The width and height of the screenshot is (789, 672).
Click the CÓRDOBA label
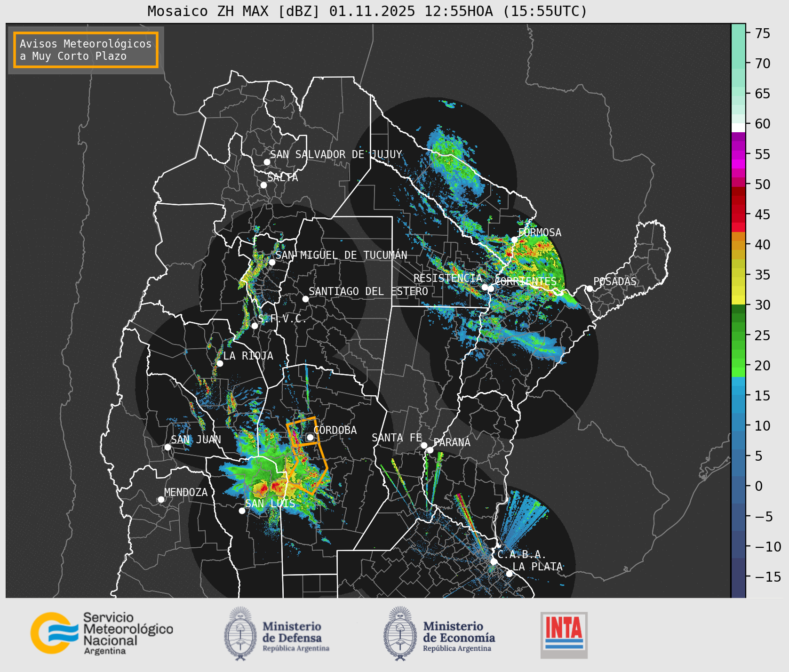[335, 430]
